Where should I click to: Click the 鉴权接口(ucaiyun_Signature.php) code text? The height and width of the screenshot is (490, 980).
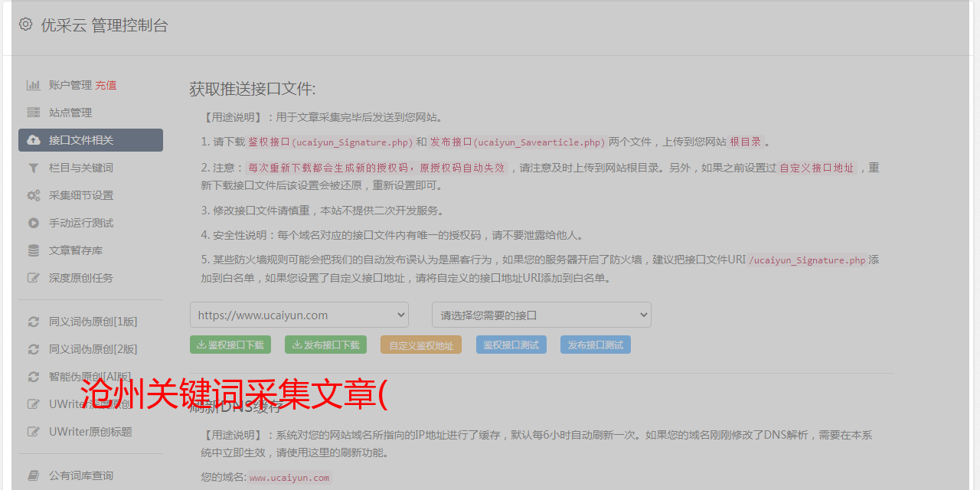point(331,142)
